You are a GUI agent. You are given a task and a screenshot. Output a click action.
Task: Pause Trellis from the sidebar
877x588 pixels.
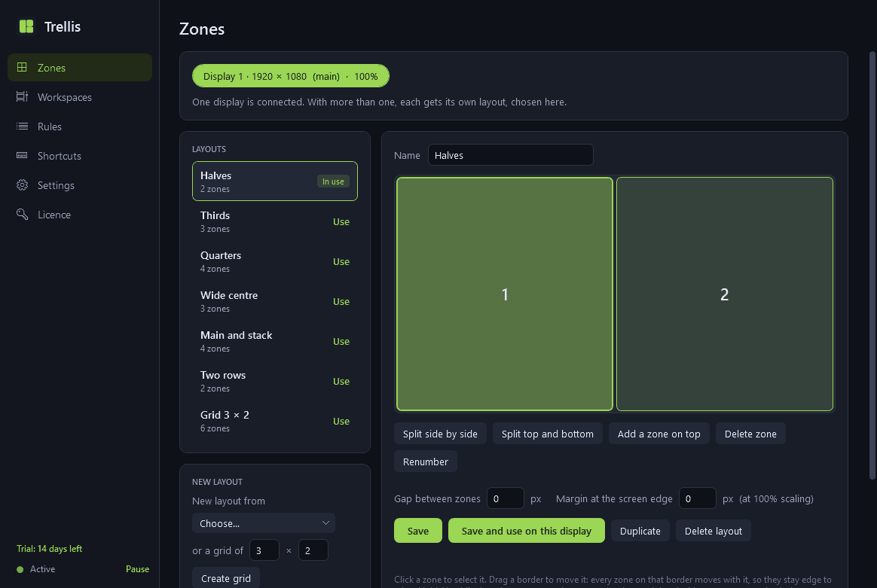138,569
